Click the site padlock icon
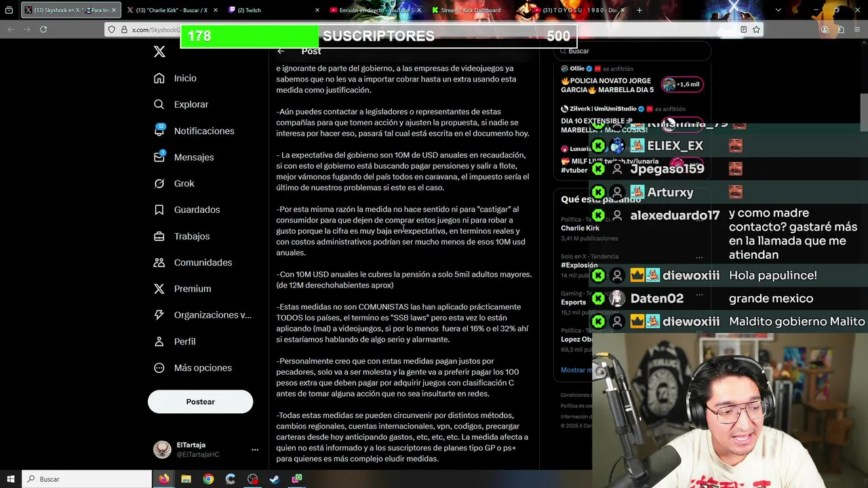This screenshot has height=488, width=868. (124, 29)
